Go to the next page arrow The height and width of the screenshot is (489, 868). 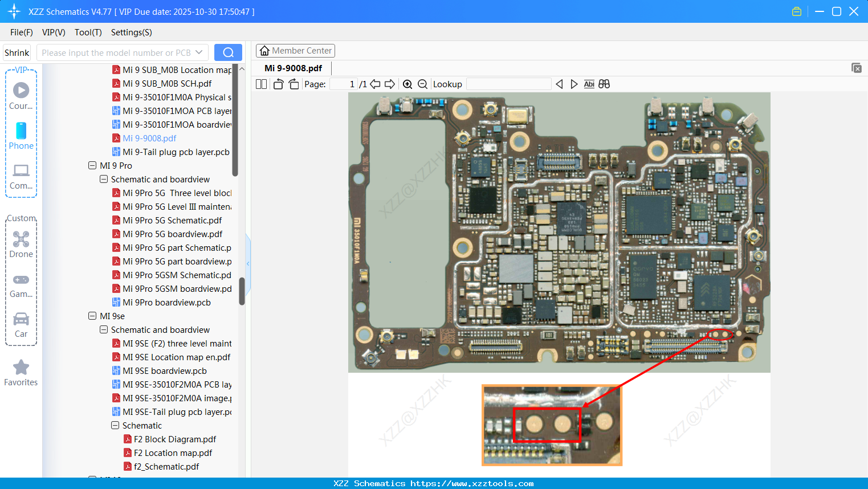(x=390, y=84)
